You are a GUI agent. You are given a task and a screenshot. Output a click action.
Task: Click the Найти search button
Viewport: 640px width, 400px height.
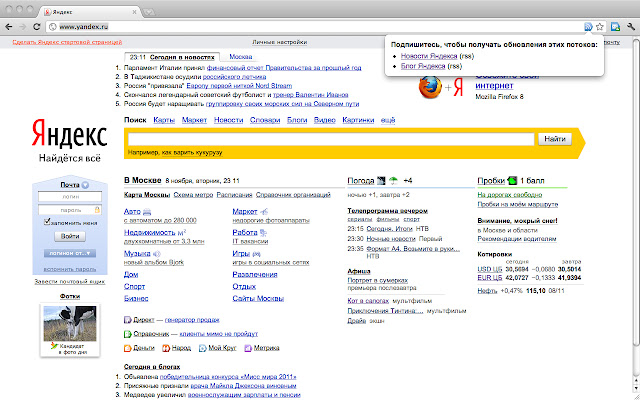click(555, 139)
